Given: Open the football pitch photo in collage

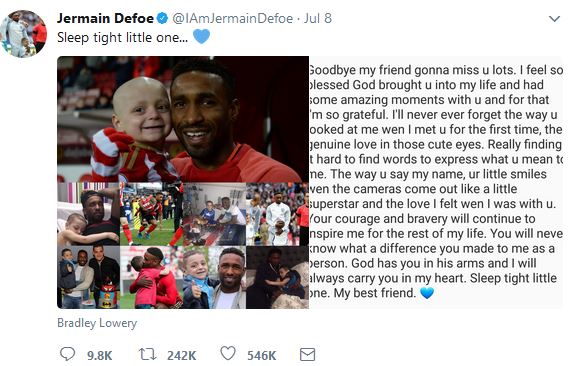Looking at the screenshot, I should [x=151, y=214].
